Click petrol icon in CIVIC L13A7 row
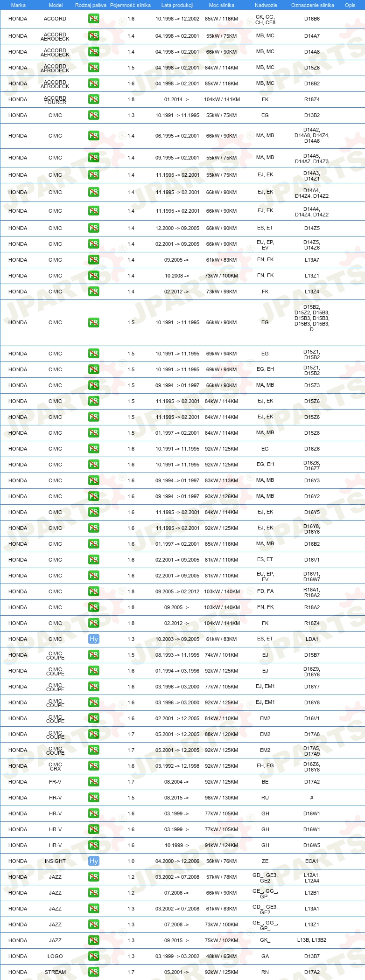 click(x=94, y=260)
